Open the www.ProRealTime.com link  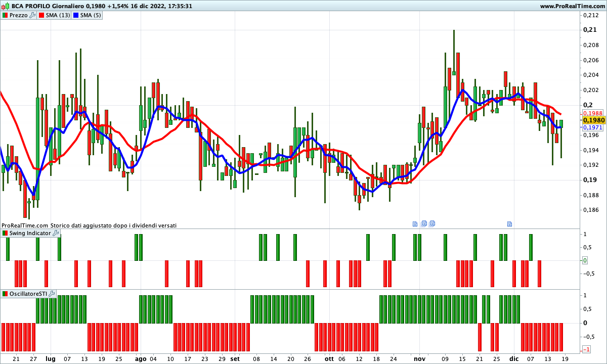(x=572, y=6)
